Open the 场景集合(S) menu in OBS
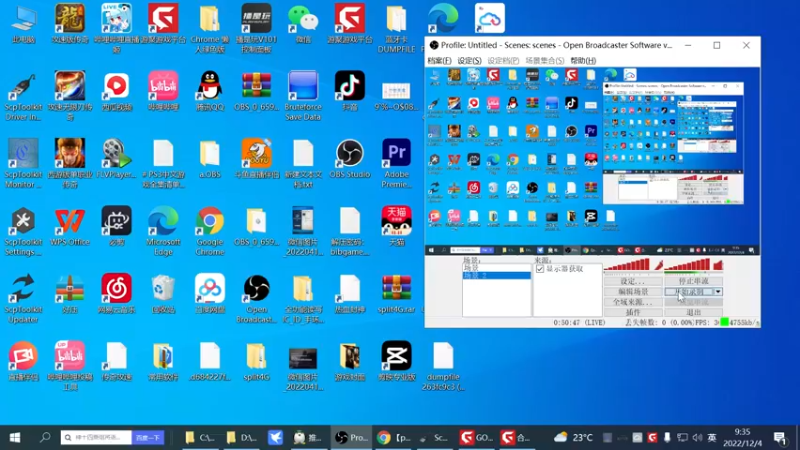 tap(545, 61)
